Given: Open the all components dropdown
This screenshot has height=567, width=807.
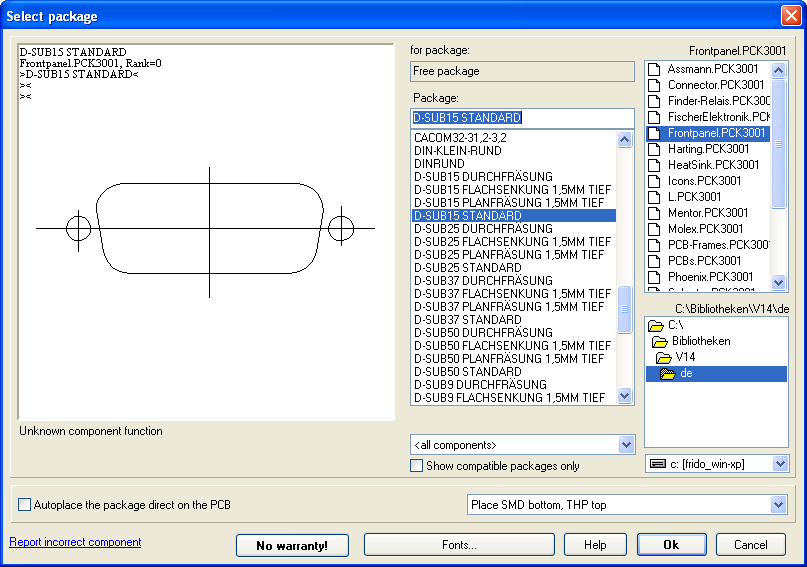Looking at the screenshot, I should tap(626, 445).
